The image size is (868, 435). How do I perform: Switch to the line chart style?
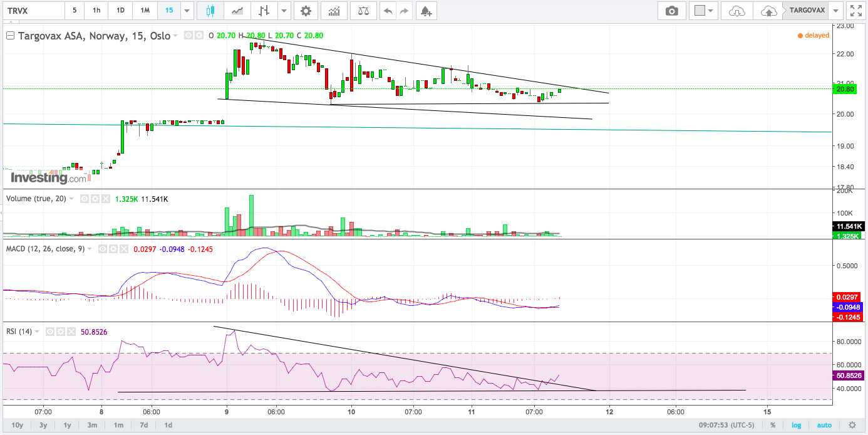[x=237, y=11]
